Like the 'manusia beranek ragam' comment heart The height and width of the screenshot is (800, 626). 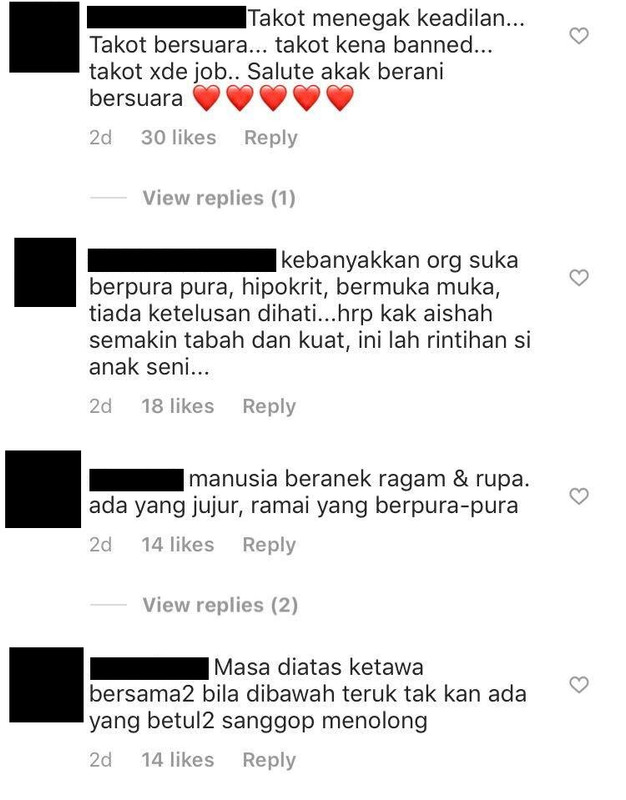(x=579, y=496)
